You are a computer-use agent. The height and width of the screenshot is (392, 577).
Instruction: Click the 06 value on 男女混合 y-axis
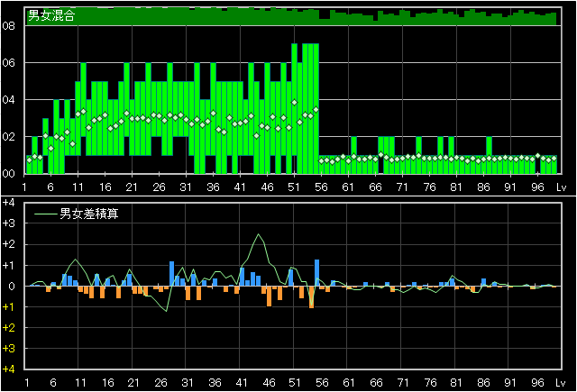click(8, 63)
